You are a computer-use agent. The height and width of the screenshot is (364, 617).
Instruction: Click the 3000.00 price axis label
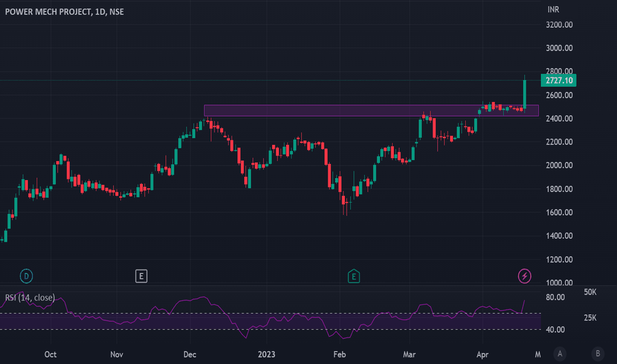[559, 48]
